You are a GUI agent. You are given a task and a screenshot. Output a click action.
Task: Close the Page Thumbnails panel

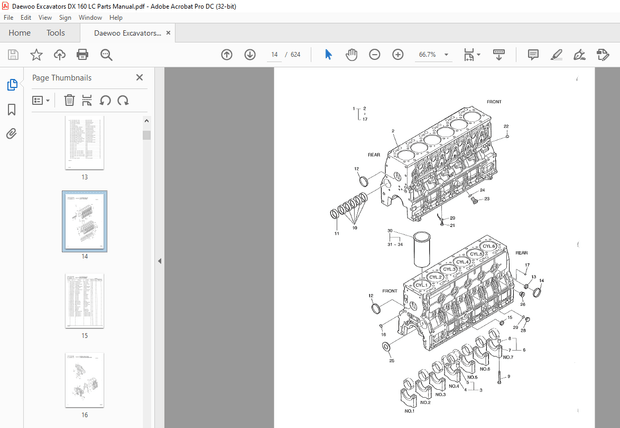pos(139,78)
